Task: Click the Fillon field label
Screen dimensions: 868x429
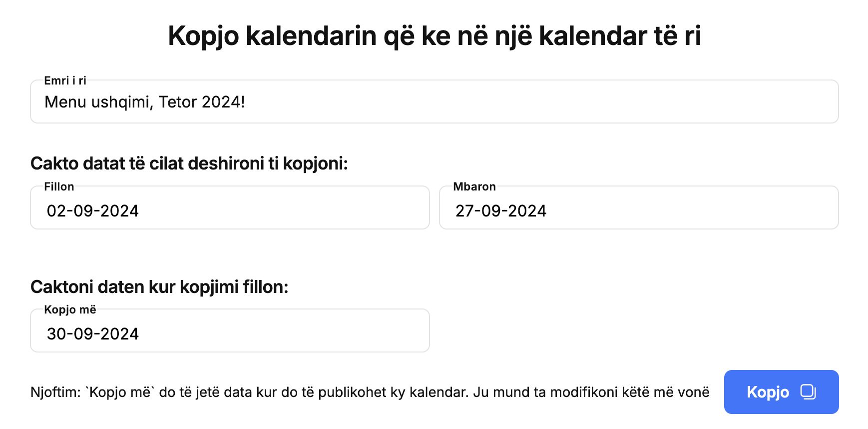Action: 59,186
